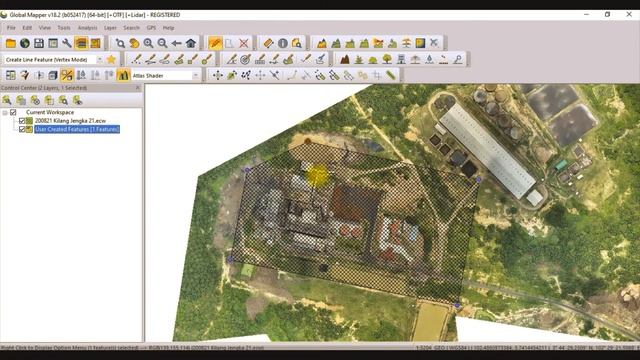Image resolution: width=640 pixels, height=360 pixels.
Task: Collapse the Current Workspace tree node
Action: 5,112
